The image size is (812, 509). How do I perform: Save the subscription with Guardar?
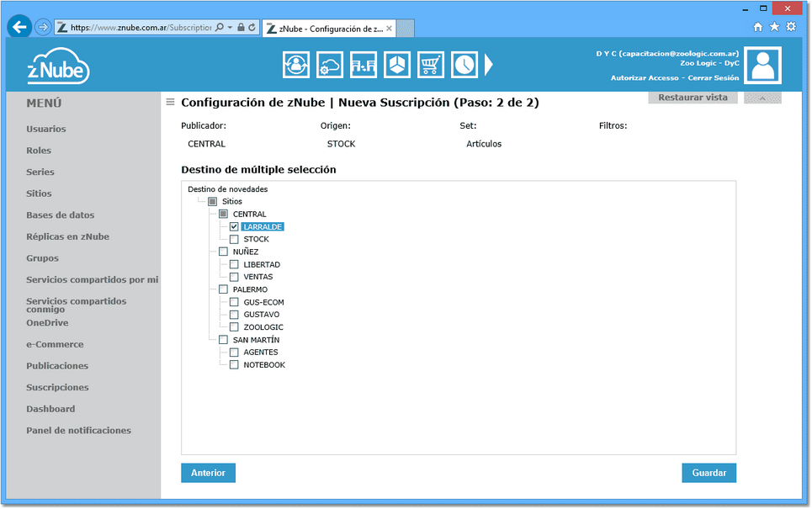point(709,473)
